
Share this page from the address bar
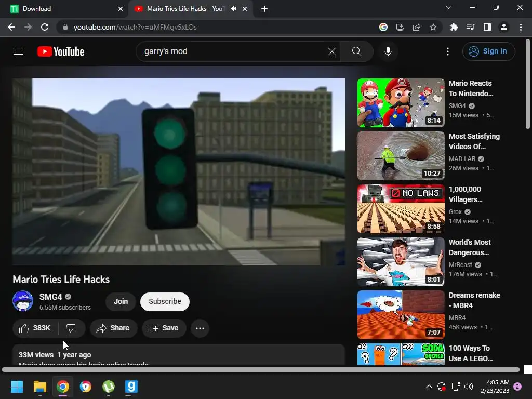point(416,27)
